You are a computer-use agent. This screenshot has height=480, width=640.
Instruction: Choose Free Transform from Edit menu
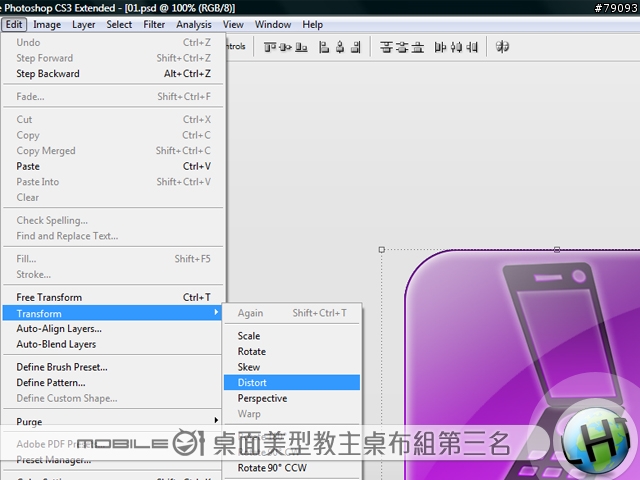click(x=113, y=297)
